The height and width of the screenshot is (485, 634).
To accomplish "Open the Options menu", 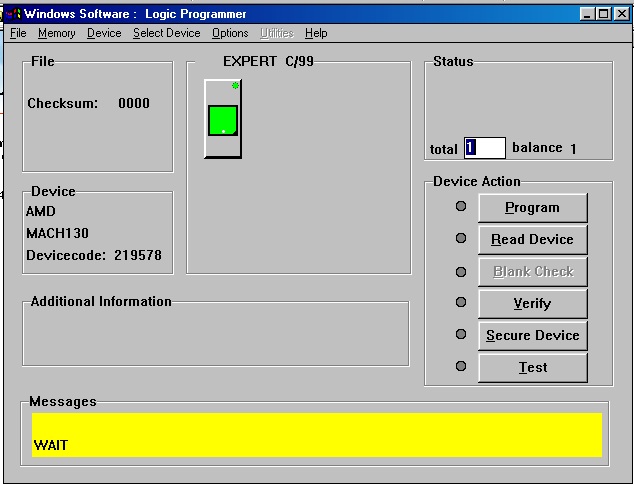I will pos(230,33).
